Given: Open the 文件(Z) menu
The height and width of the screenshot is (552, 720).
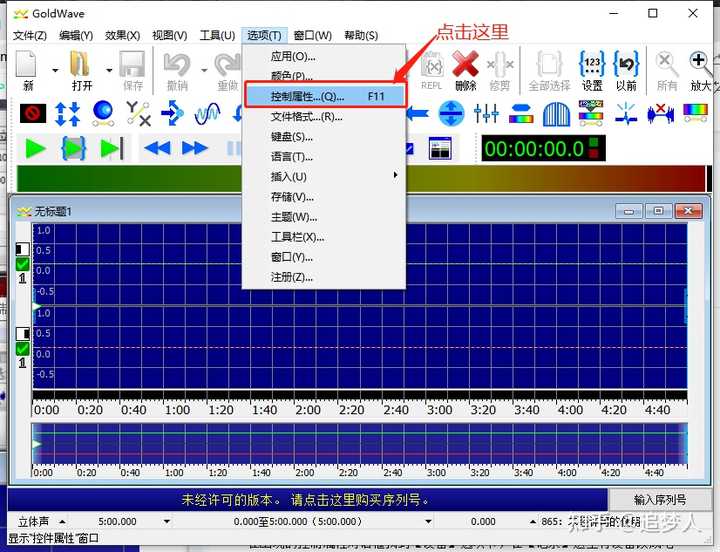Looking at the screenshot, I should [30, 35].
